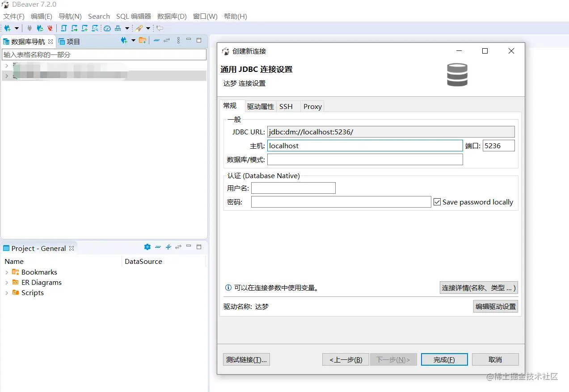The width and height of the screenshot is (569, 392).
Task: Expand the ER Diagrams folder
Action: (7, 283)
